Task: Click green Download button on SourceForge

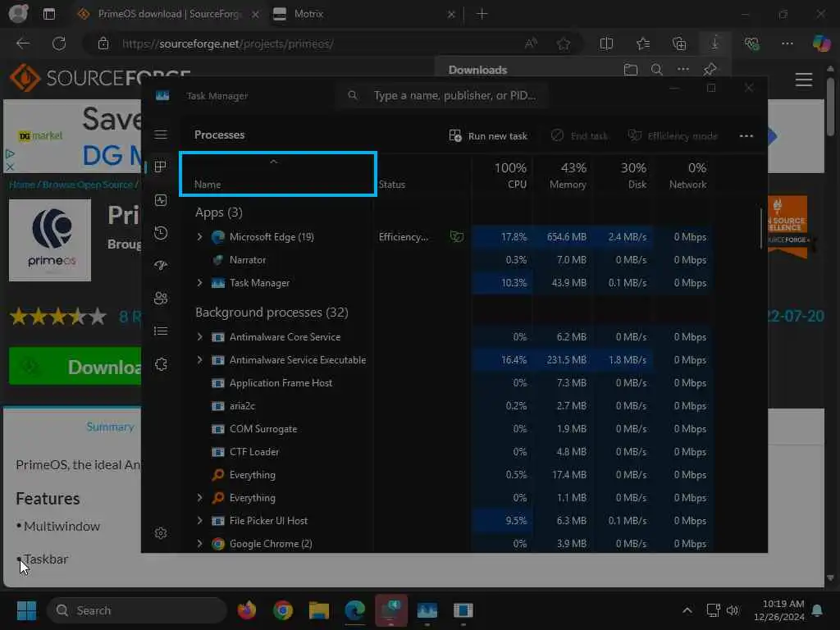Action: (75, 367)
